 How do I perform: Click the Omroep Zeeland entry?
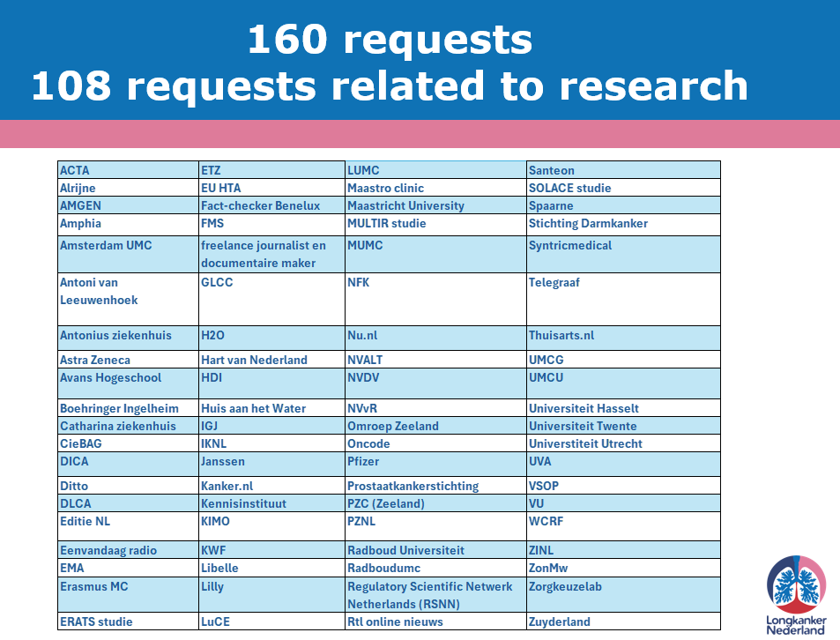[435, 425]
